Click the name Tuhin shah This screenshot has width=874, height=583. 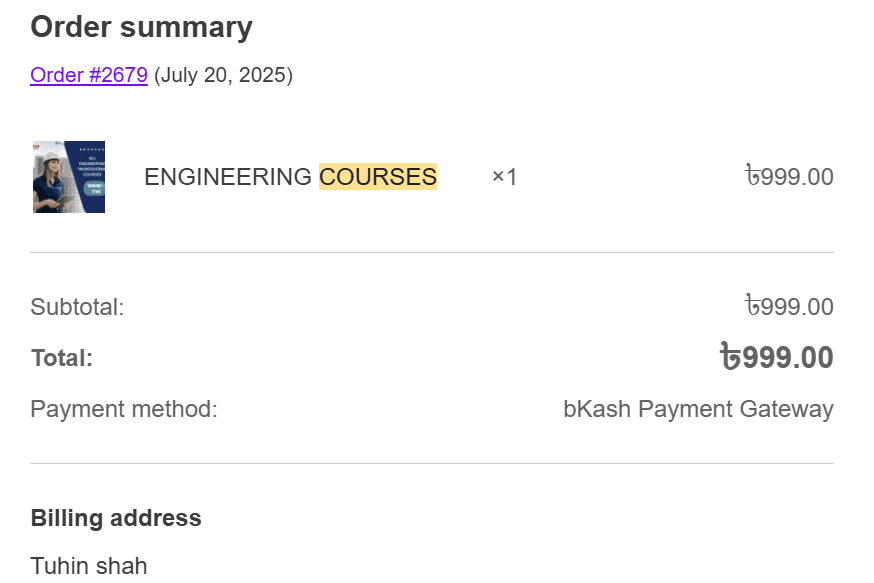89,566
